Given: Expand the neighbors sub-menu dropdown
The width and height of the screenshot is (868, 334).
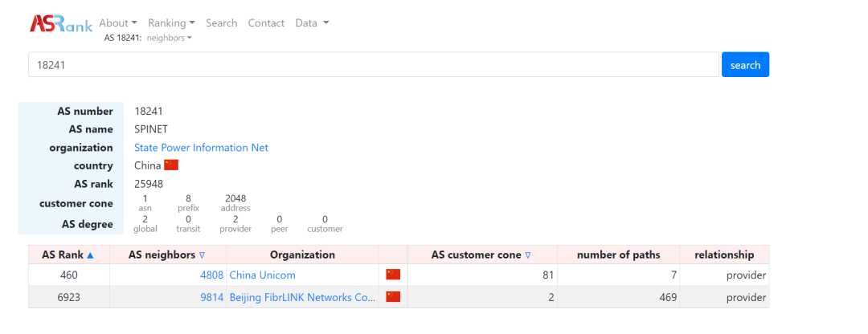Looking at the screenshot, I should tap(169, 39).
